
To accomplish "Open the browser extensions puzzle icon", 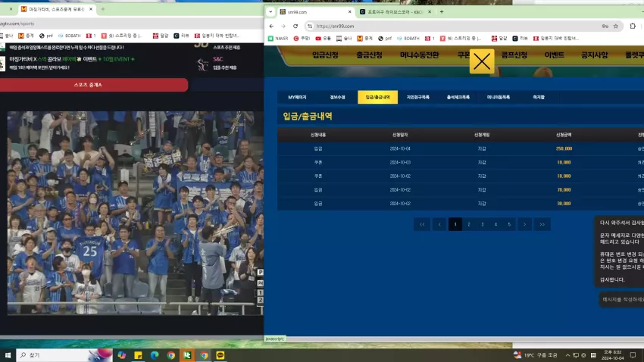I will pos(633,26).
